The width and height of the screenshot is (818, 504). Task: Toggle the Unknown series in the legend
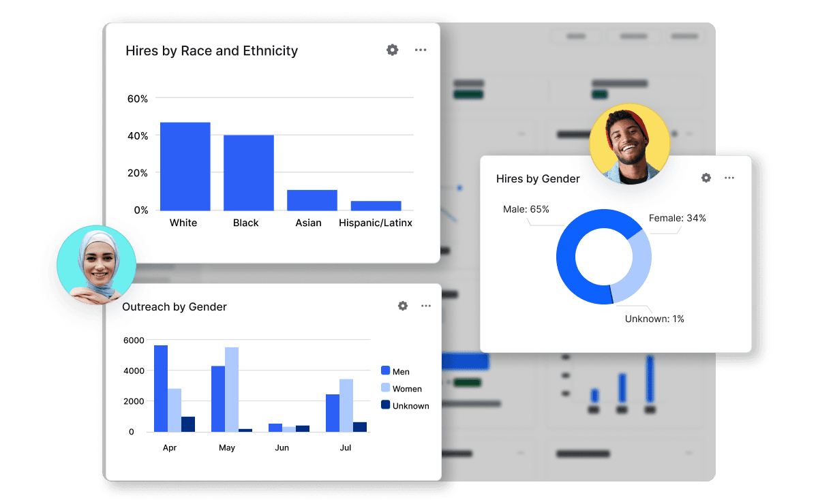409,405
